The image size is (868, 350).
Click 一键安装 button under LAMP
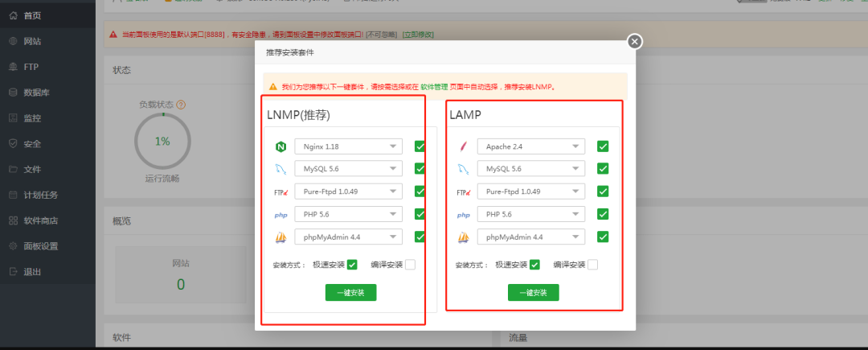click(534, 292)
